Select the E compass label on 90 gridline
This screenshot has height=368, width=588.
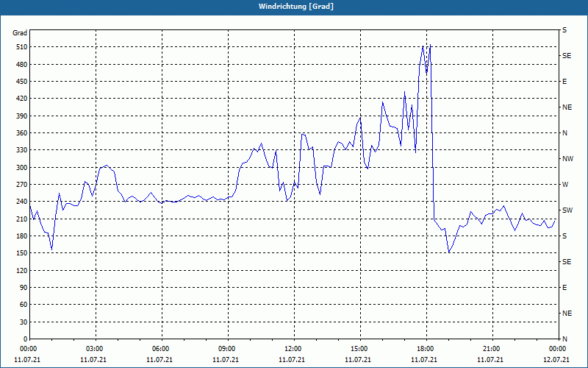click(564, 288)
